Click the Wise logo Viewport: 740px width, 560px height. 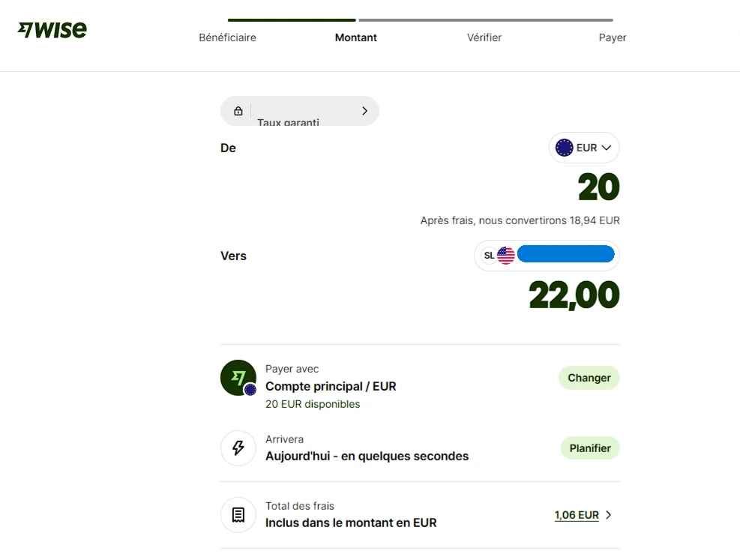(x=52, y=30)
